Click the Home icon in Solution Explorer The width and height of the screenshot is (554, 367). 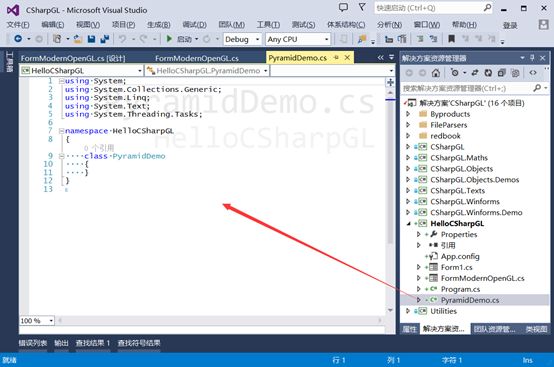(x=436, y=73)
